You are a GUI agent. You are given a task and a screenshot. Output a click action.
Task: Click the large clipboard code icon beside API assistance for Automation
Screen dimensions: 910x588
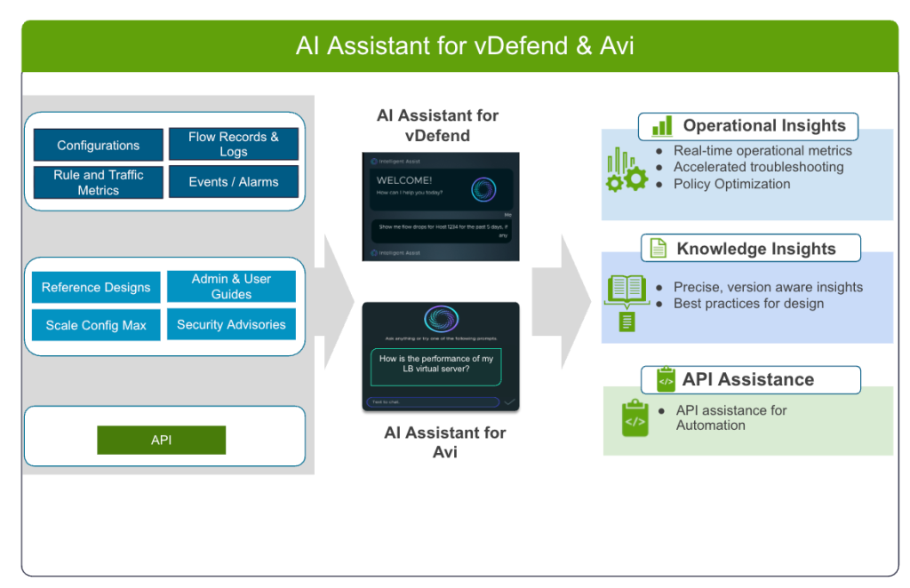click(x=635, y=418)
